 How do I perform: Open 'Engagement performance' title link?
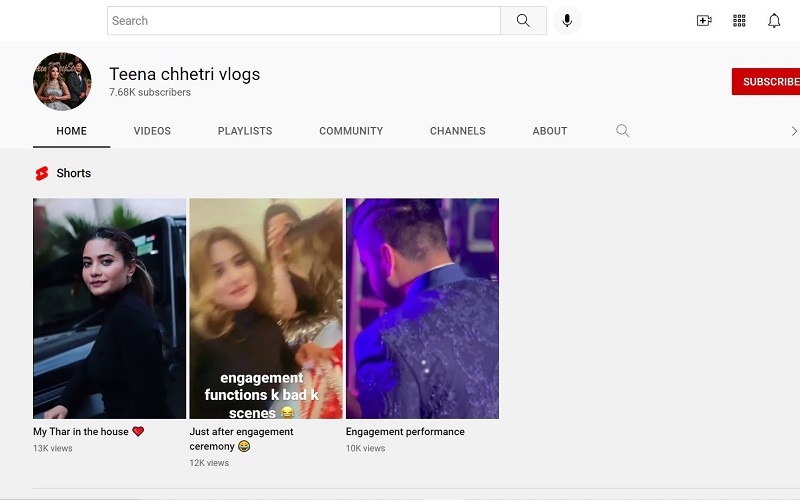point(405,432)
